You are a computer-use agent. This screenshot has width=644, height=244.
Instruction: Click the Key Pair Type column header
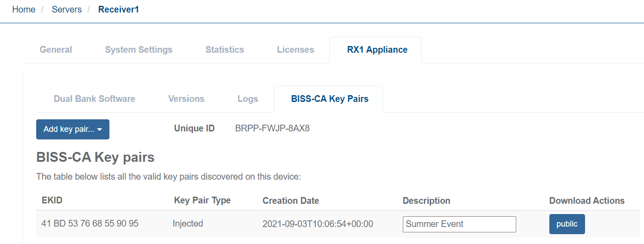tap(202, 200)
